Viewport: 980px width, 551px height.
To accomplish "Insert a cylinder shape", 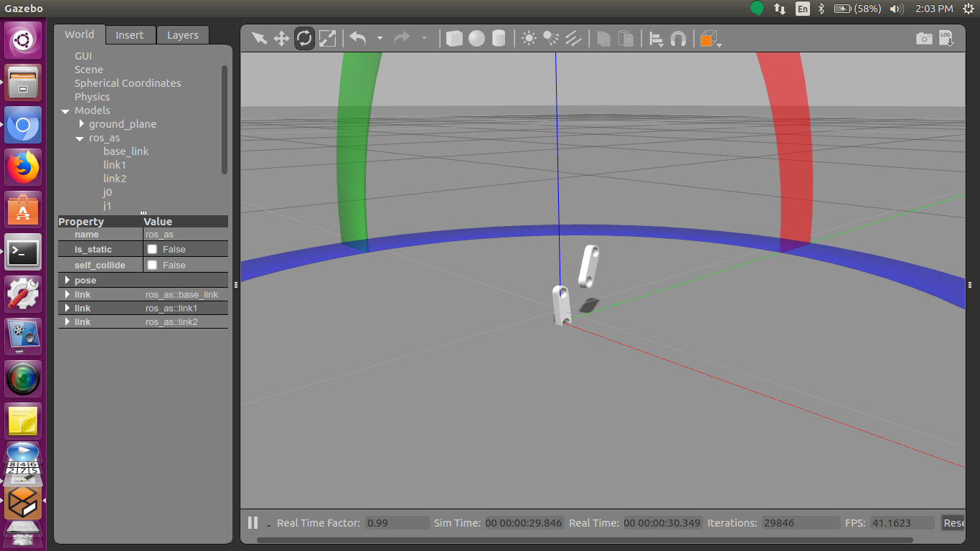I will click(499, 38).
